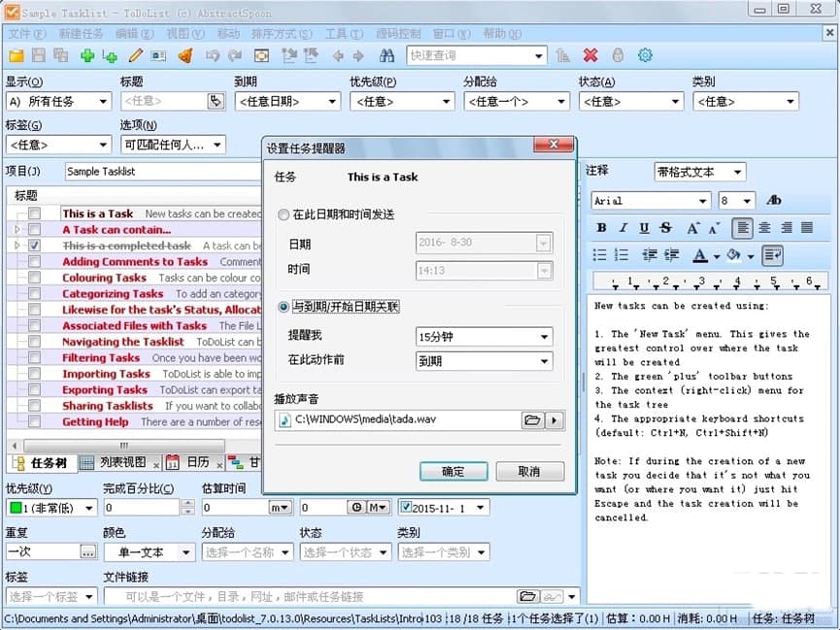Tick checkbox for 'Getting Help'
840x630 pixels.
34,421
